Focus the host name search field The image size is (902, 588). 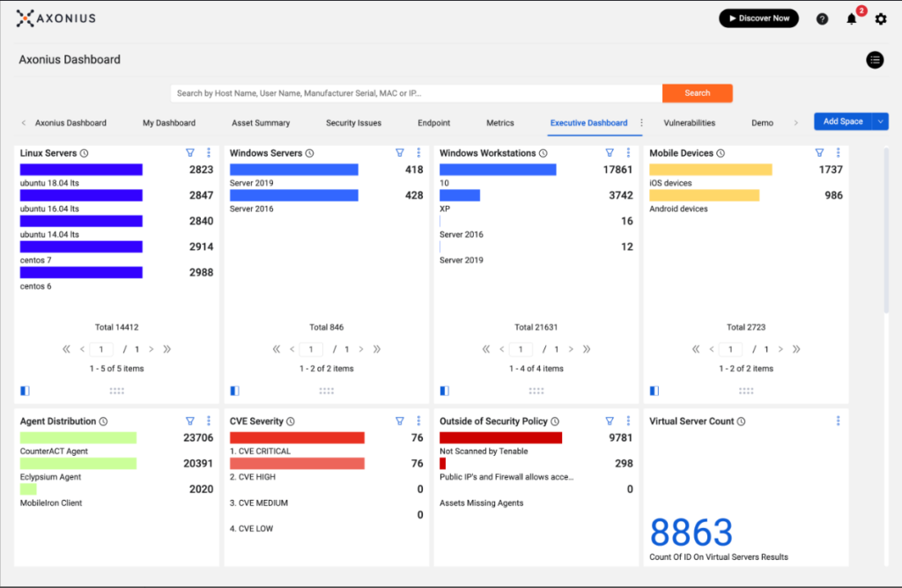coord(417,93)
